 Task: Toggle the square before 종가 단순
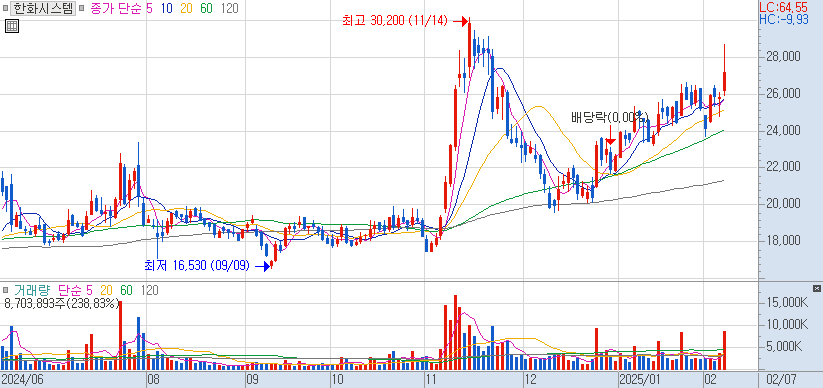(82, 9)
